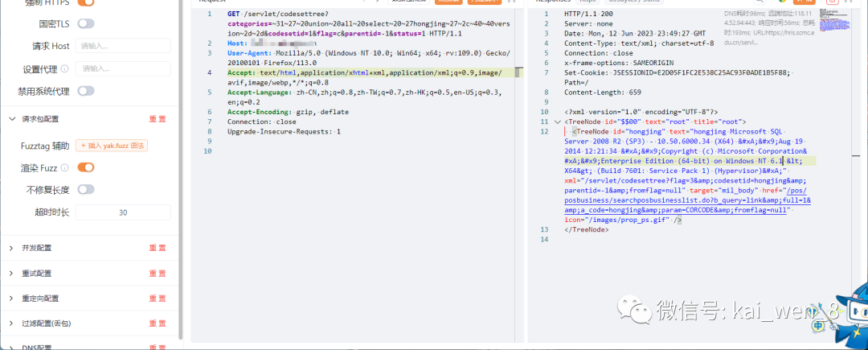Viewport: 868px width, 350px height.
Task: Reset the 请求包配置 section with 重置
Action: tap(158, 119)
